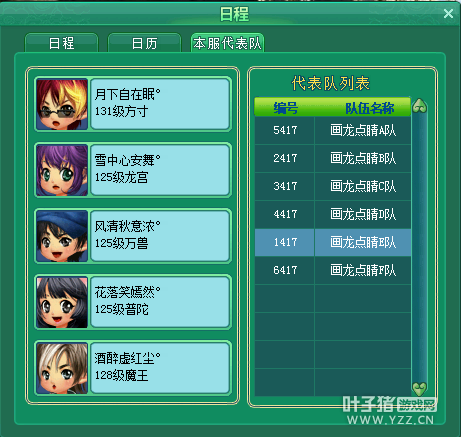Screen dimensions: 461x437
Task: Click the black-haired avatar of 花落笑嫣然
Action: (62, 302)
